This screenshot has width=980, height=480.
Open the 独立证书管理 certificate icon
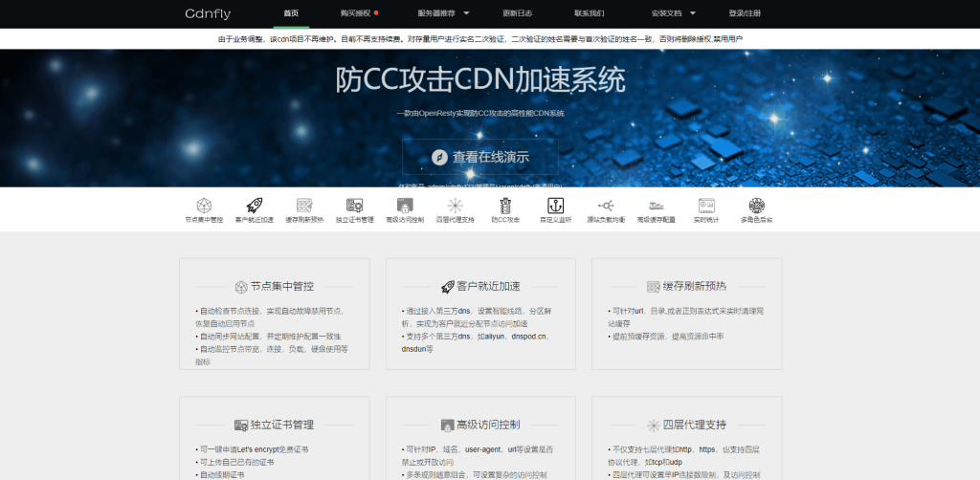pyautogui.click(x=354, y=206)
